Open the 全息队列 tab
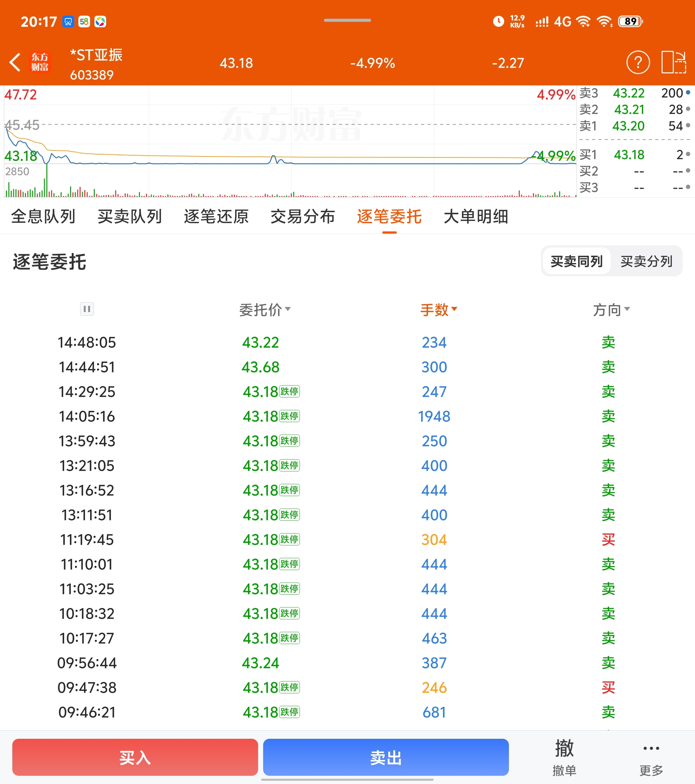 (x=43, y=217)
